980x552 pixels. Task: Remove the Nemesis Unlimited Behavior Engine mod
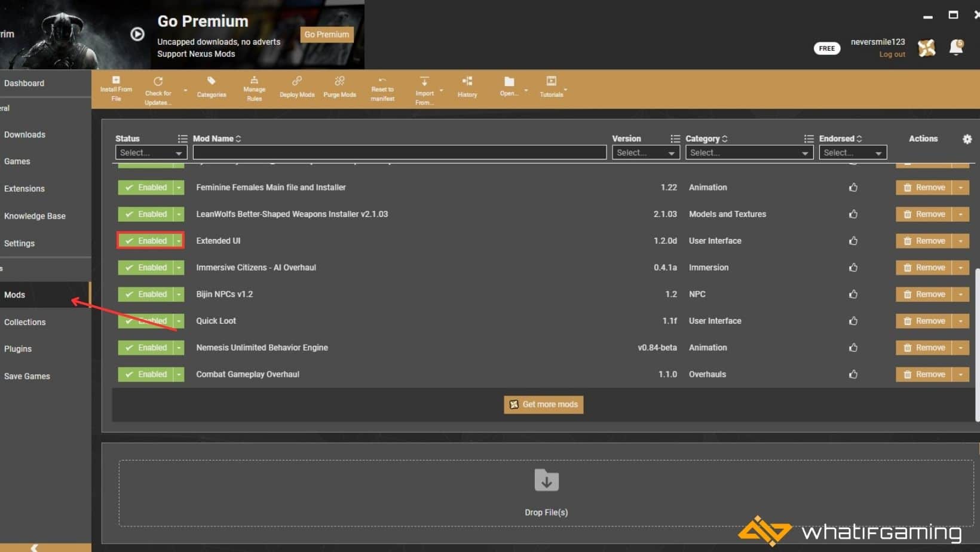click(x=924, y=348)
